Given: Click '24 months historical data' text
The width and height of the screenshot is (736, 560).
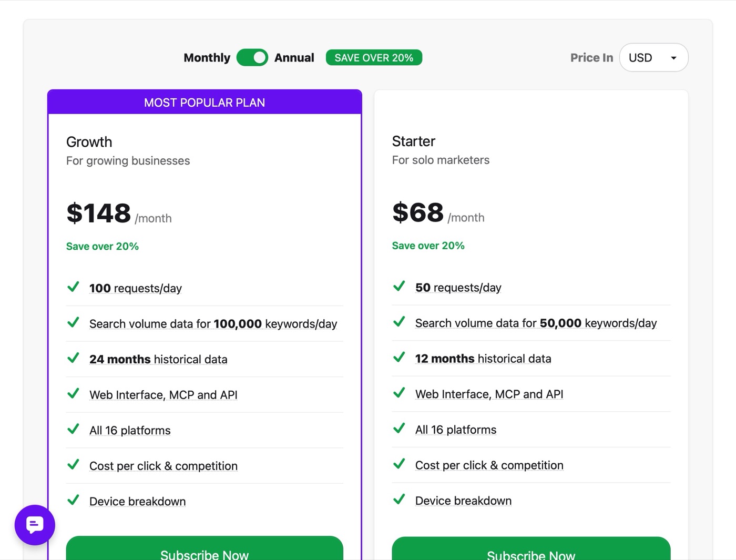Looking at the screenshot, I should [158, 359].
